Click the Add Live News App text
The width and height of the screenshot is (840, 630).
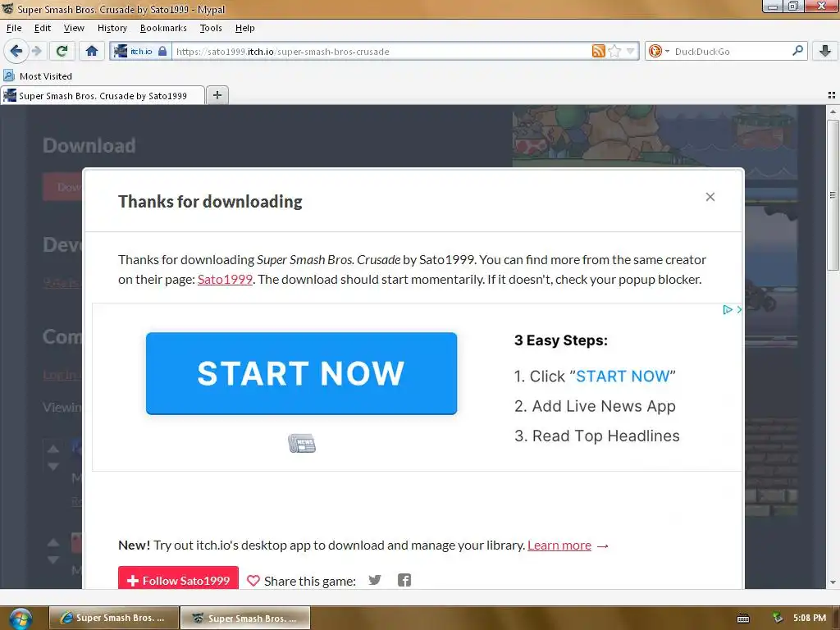tap(604, 406)
